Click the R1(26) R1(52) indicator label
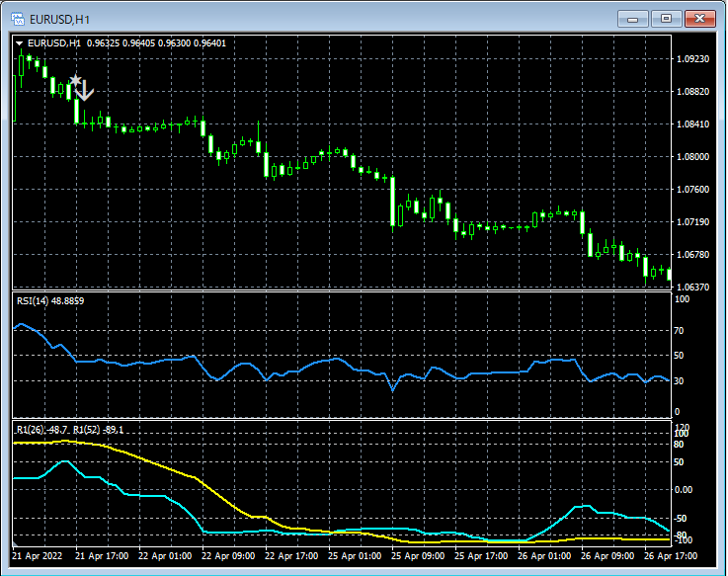The height and width of the screenshot is (576, 728). pyautogui.click(x=69, y=430)
